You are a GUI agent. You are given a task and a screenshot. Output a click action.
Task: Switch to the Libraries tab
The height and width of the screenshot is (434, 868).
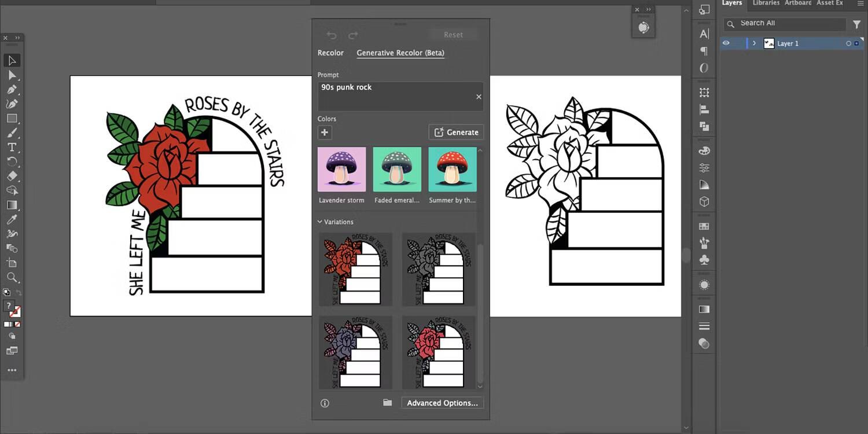coord(766,3)
